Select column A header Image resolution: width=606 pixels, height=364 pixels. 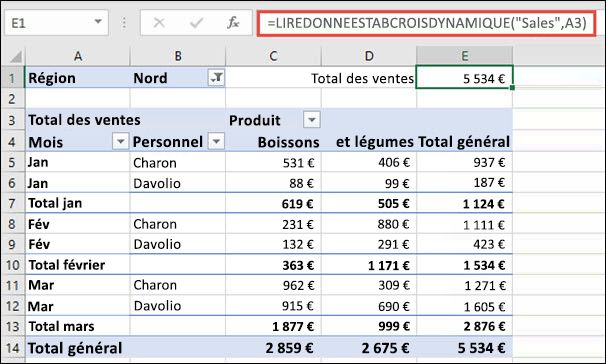click(78, 56)
